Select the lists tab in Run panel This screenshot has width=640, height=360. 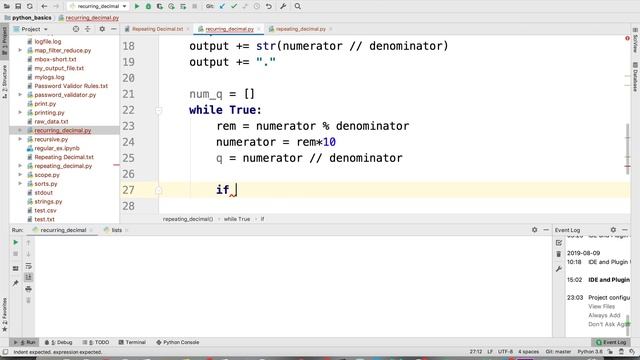[x=116, y=230]
